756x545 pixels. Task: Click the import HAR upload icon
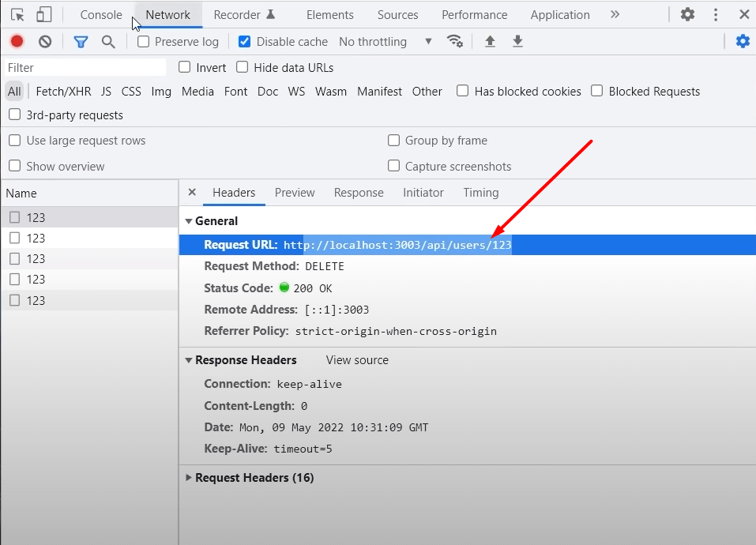point(490,42)
